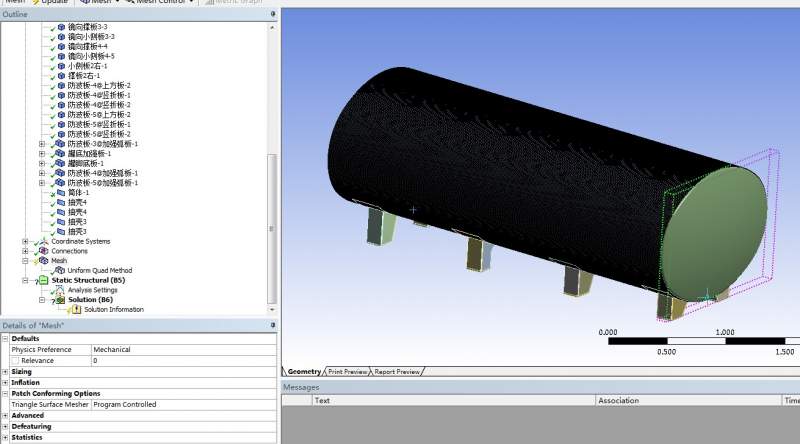Click the Details of Mesh pushpin icon
This screenshot has width=800, height=444.
pos(273,325)
